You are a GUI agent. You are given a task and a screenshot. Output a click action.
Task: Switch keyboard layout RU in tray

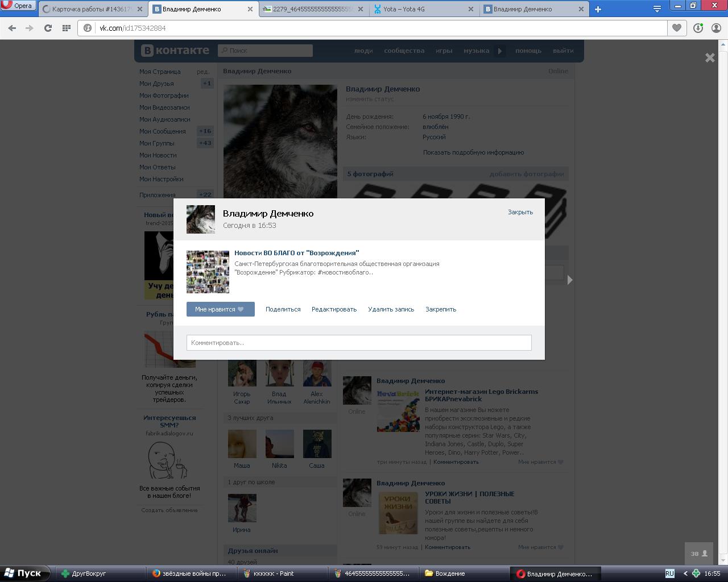click(669, 573)
